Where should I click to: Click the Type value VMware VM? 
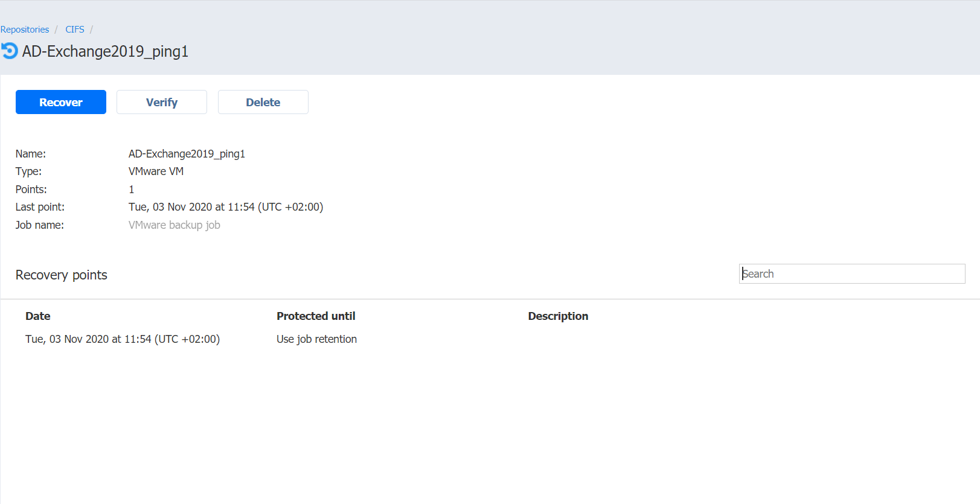coord(156,171)
